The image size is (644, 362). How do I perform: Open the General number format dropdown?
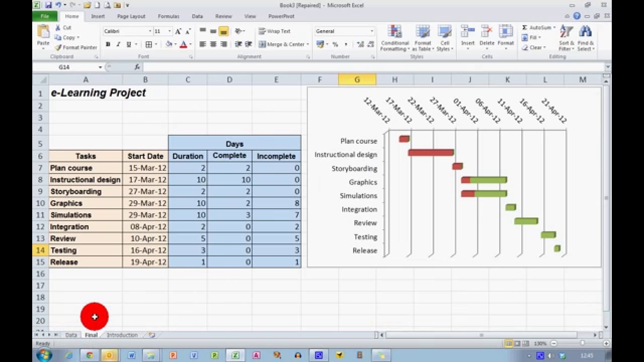(x=372, y=31)
